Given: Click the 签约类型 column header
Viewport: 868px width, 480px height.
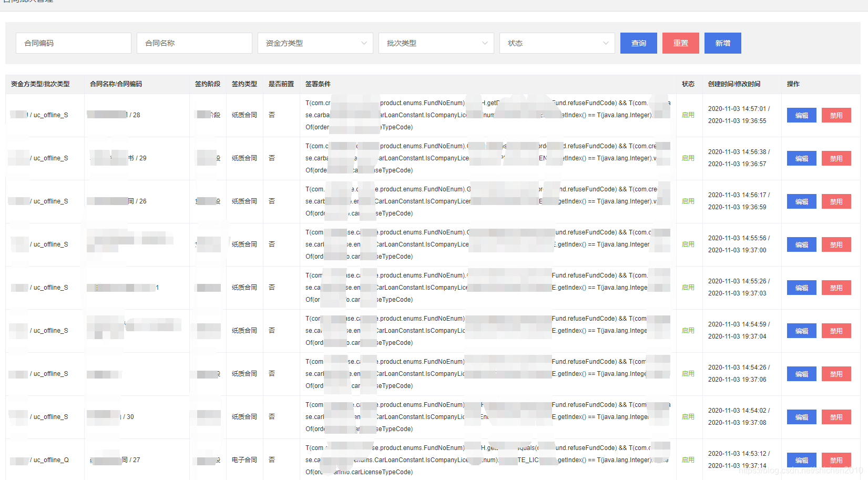Looking at the screenshot, I should pos(244,84).
